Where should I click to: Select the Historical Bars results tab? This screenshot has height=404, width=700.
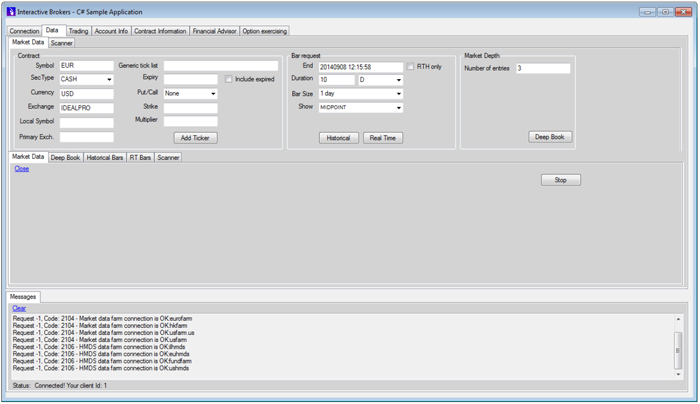[x=104, y=157]
